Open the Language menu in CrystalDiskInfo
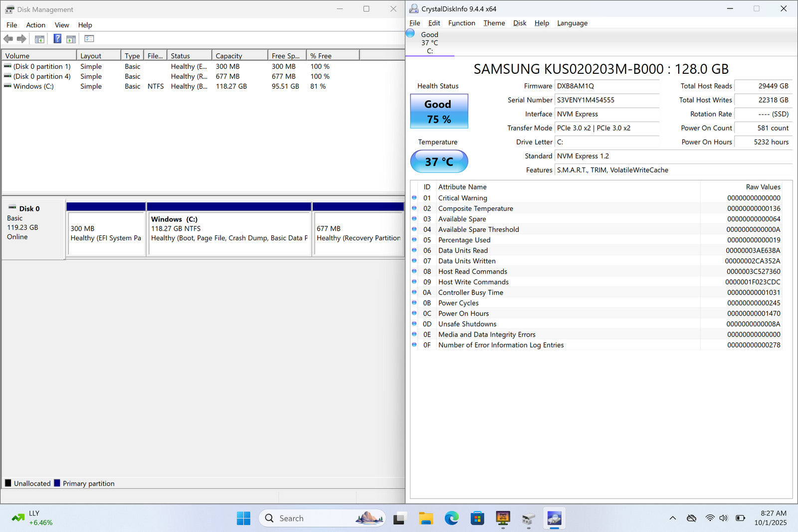This screenshot has width=798, height=532. (x=572, y=23)
